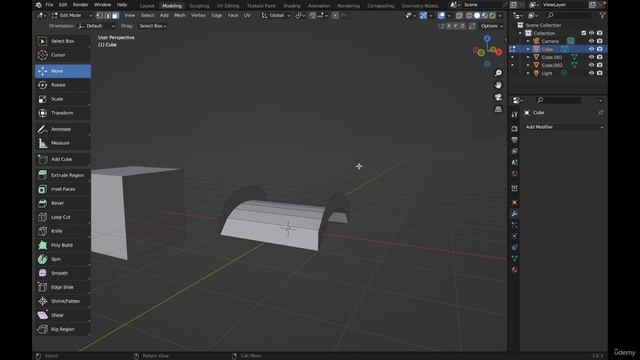This screenshot has height=360, width=640.
Task: Switch to wireframe viewport shading
Action: coord(469,16)
